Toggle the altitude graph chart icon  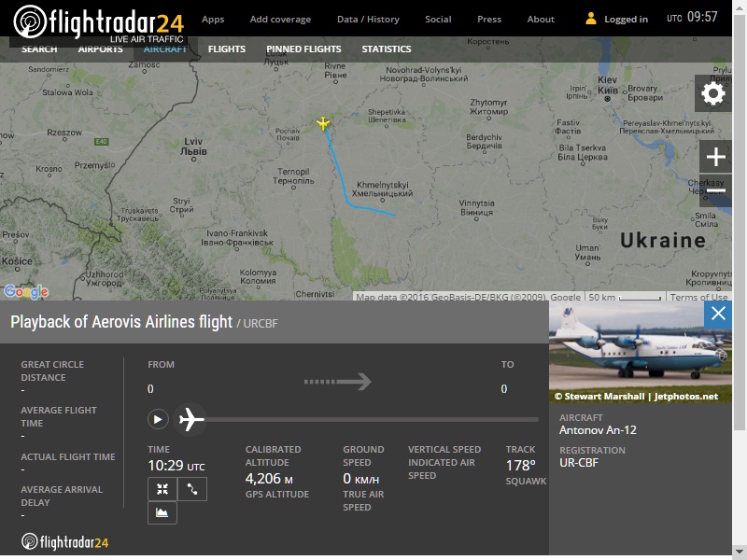(162, 512)
